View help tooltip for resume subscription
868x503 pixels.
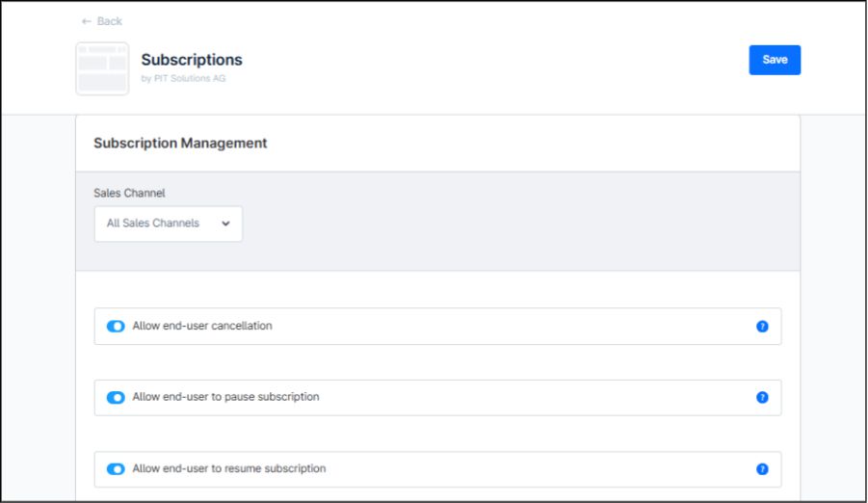click(762, 469)
